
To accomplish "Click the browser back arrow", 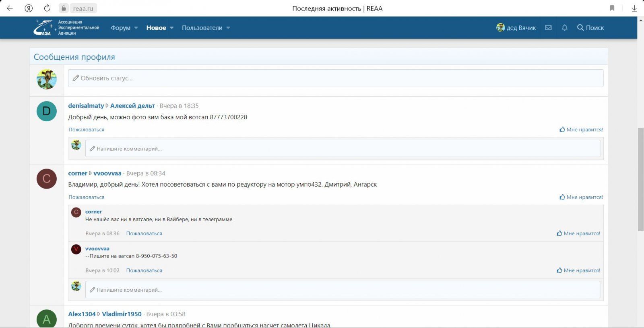I will [10, 8].
